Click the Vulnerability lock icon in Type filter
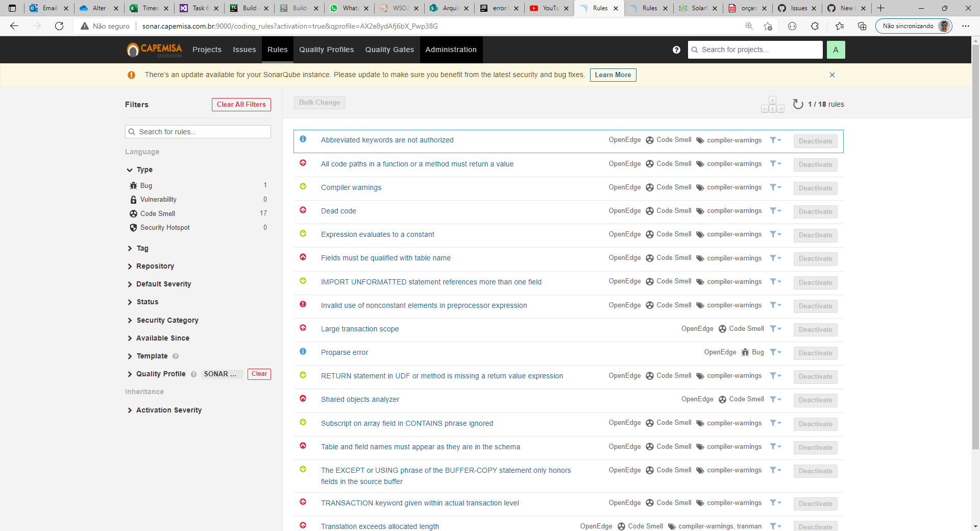This screenshot has height=531, width=980. coord(134,199)
